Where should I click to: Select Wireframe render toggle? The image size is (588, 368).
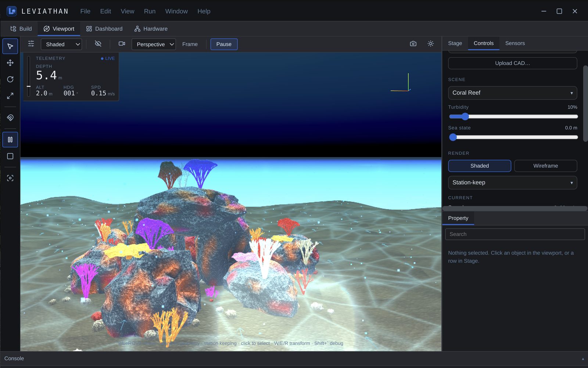(x=546, y=166)
